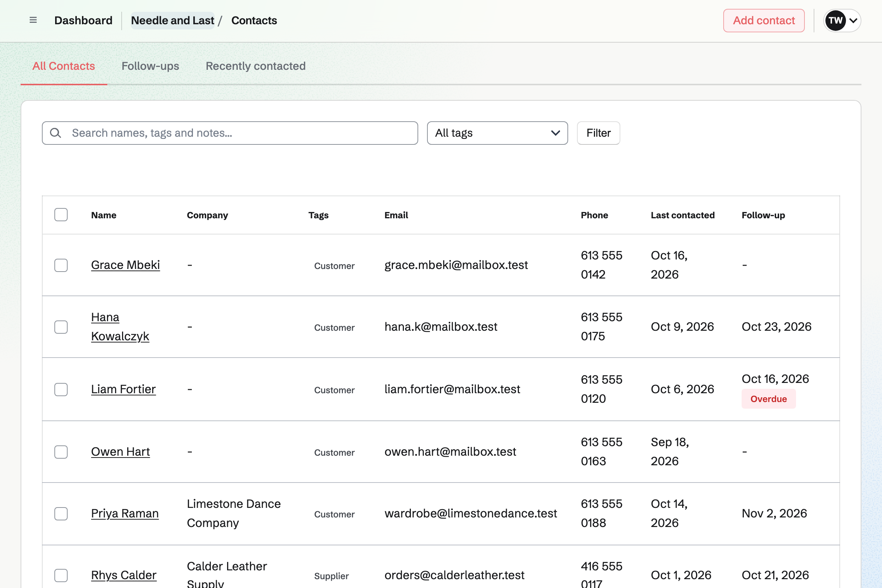Check the Grace Mbeki row checkbox
This screenshot has width=882, height=588.
pyautogui.click(x=61, y=265)
